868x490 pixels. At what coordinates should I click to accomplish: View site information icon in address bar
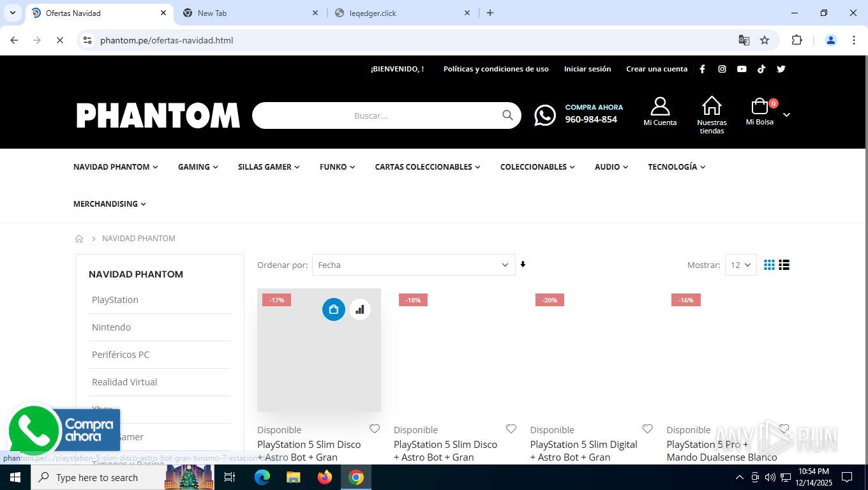88,40
